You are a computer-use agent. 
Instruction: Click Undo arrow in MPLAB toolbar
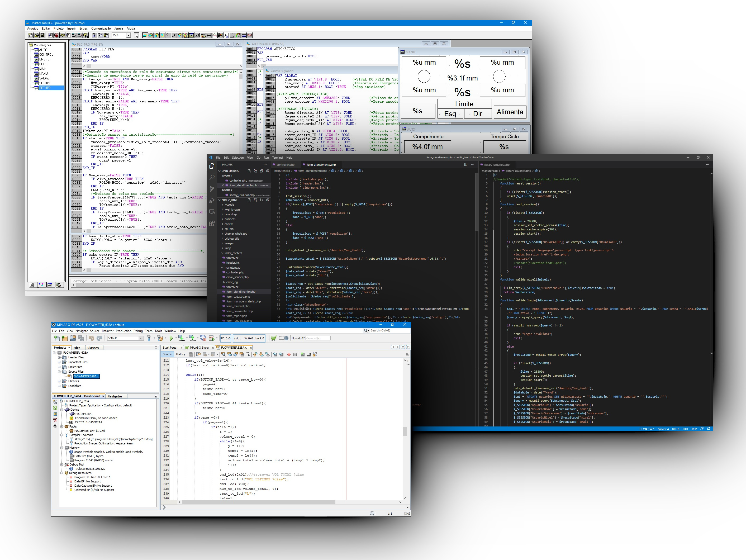click(x=91, y=338)
